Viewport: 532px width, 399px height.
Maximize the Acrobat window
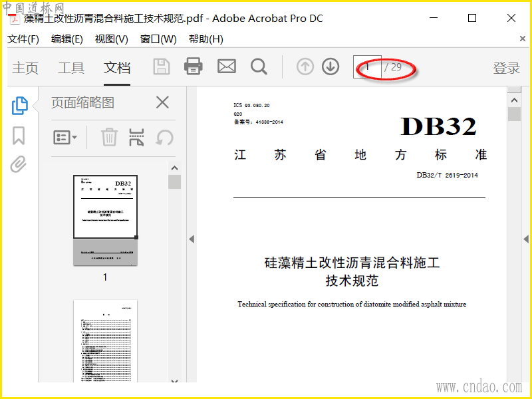pos(472,18)
